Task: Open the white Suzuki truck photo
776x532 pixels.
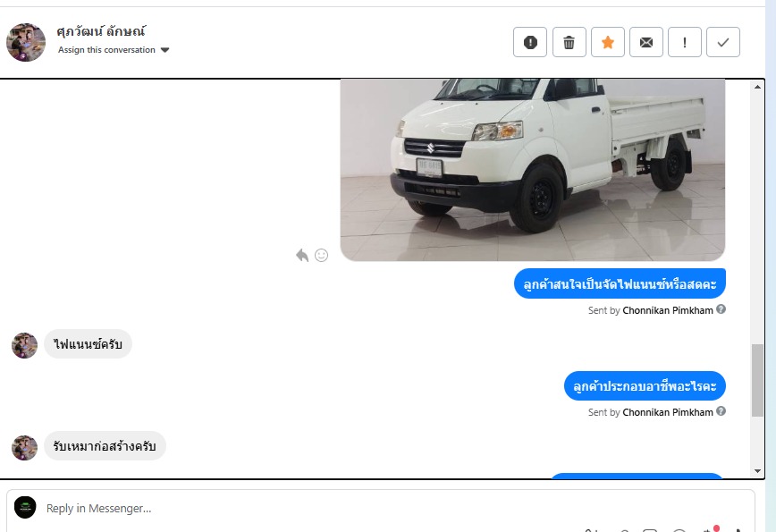Action: point(533,170)
